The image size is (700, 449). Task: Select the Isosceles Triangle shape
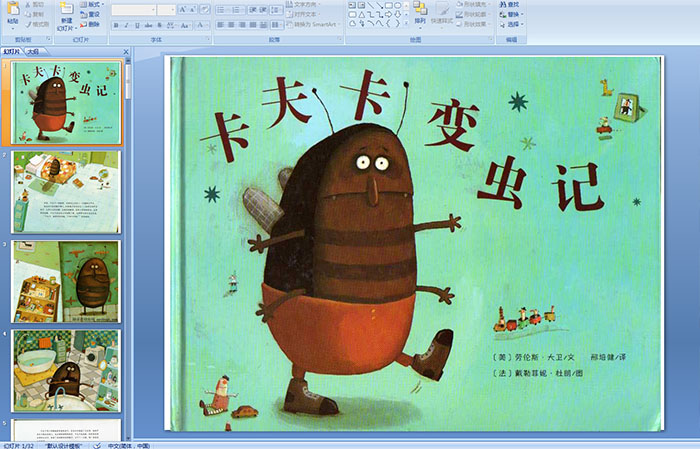click(x=362, y=15)
